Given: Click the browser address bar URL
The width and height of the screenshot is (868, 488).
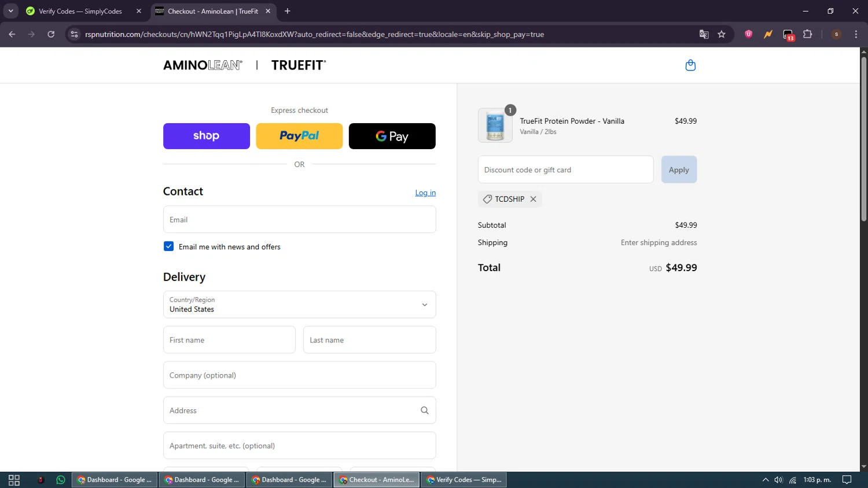Looking at the screenshot, I should [314, 34].
